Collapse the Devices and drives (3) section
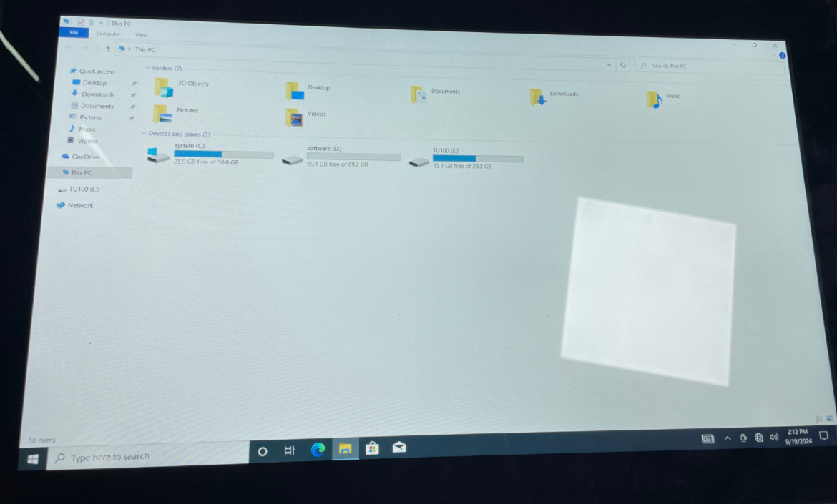The width and height of the screenshot is (837, 504). pyautogui.click(x=143, y=134)
